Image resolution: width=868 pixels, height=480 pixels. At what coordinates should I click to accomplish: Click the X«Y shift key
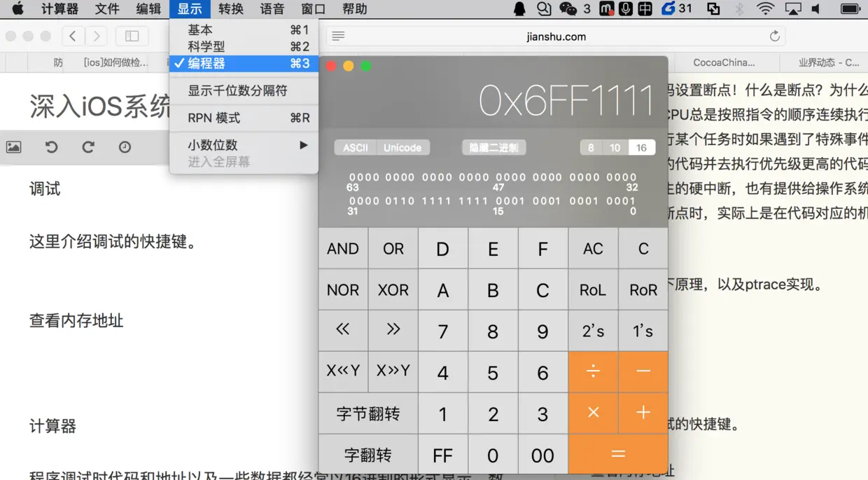tap(343, 371)
